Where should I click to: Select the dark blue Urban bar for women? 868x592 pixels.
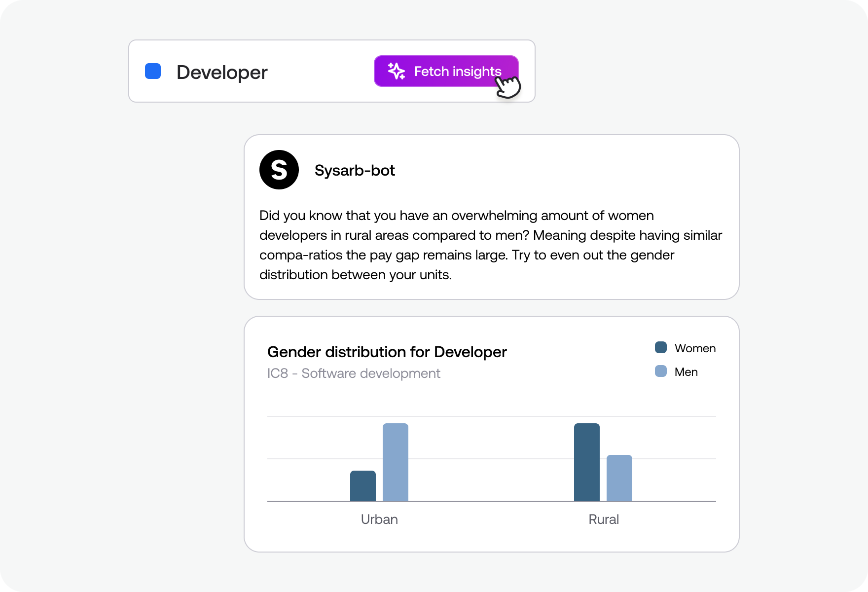point(362,486)
